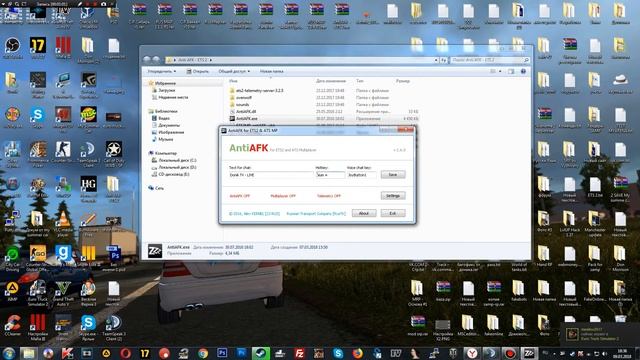Open Yandex Browser from the taskbar
The width and height of the screenshot is (640, 360).
click(472, 353)
